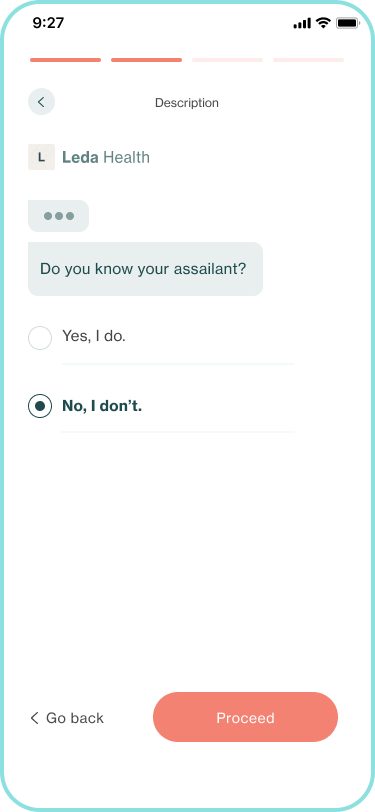
Task: Click the Proceed button
Action: (x=246, y=717)
